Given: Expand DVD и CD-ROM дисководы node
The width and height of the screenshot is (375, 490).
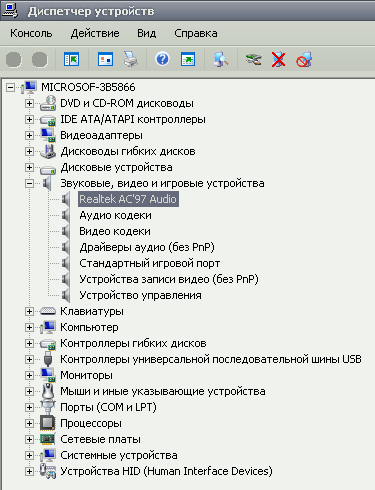Looking at the screenshot, I should (29, 104).
